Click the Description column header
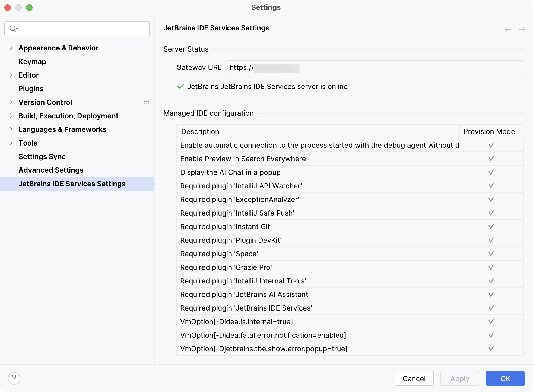 (x=318, y=132)
